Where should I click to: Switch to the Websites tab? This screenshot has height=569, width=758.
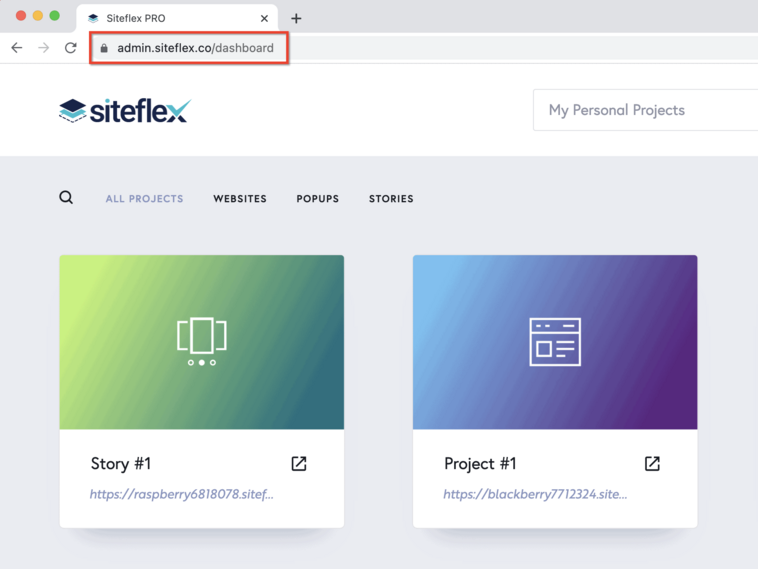[x=240, y=199]
